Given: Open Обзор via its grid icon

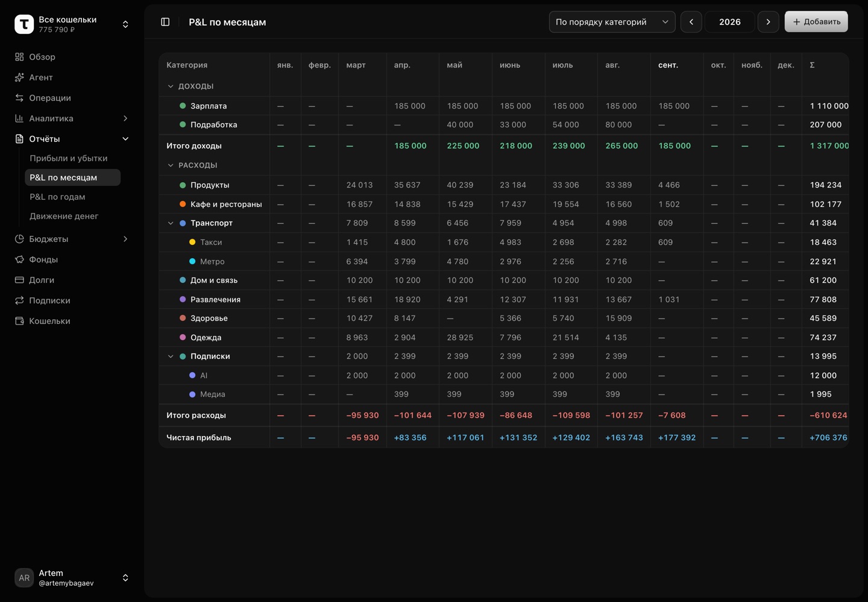Looking at the screenshot, I should tap(19, 57).
